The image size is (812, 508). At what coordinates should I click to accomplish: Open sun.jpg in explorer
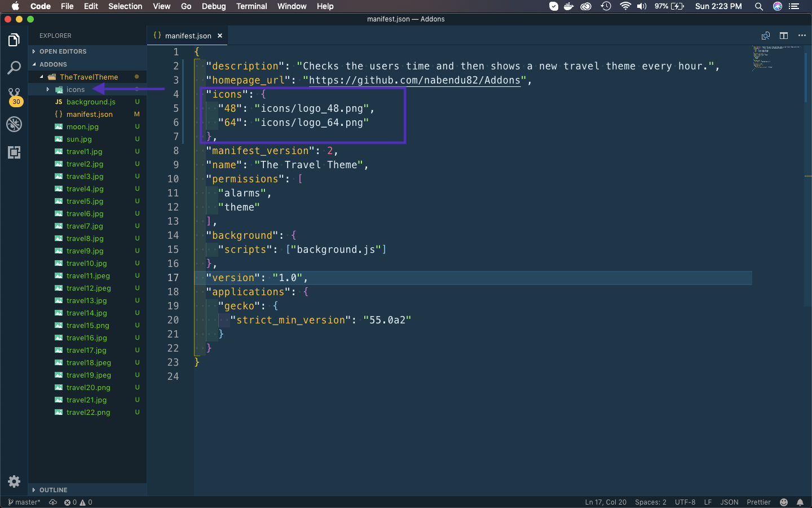(87, 139)
